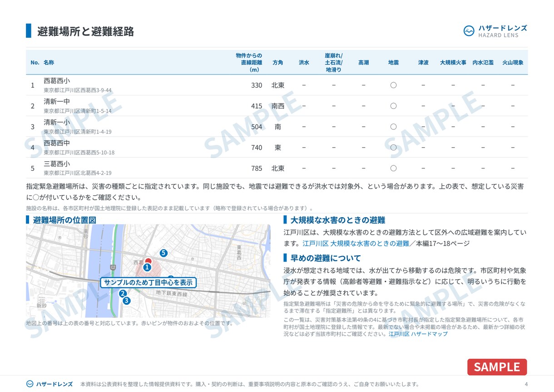
Task: Click the 洪水 column header
Action: tap(304, 63)
